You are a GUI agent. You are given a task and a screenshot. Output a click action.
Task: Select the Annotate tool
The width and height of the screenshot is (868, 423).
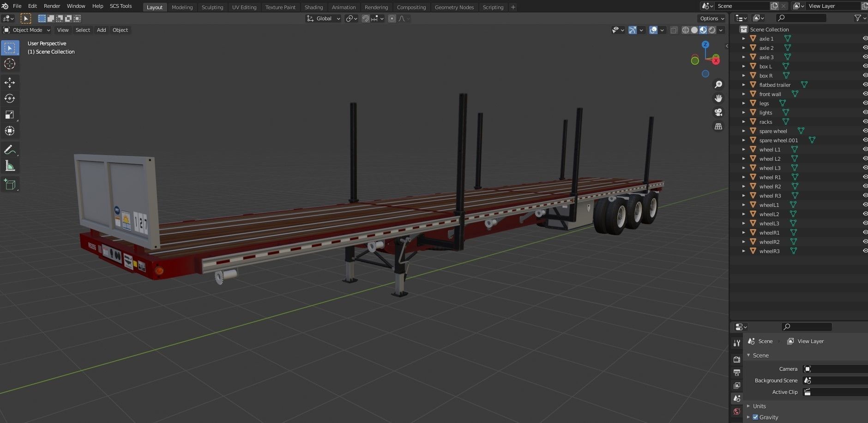click(10, 150)
